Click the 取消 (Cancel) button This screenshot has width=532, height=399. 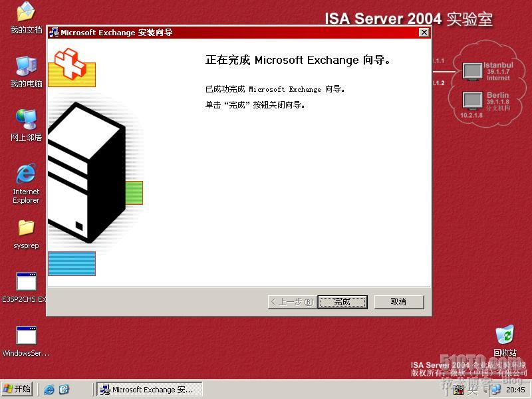(398, 302)
